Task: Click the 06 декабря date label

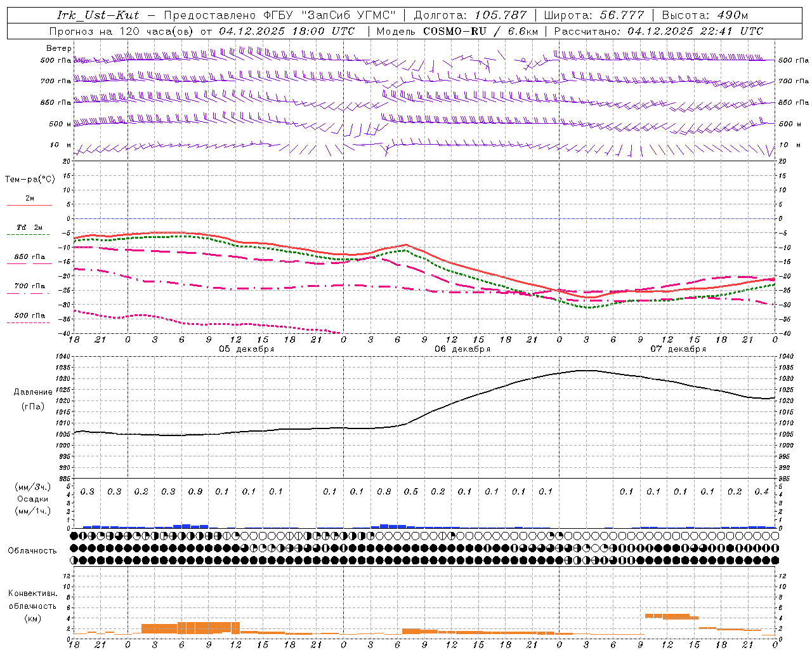Action: 462,348
